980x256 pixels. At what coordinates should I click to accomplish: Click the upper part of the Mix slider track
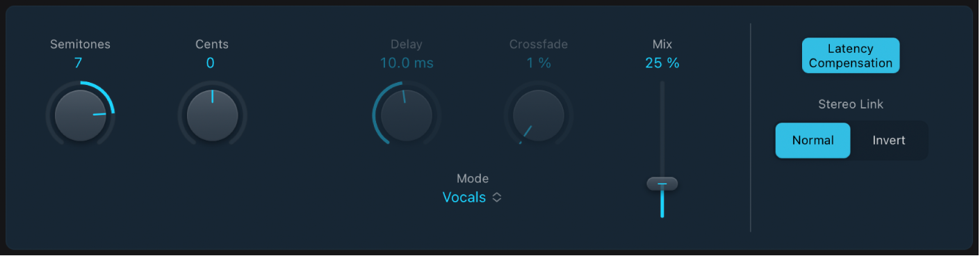click(x=662, y=118)
